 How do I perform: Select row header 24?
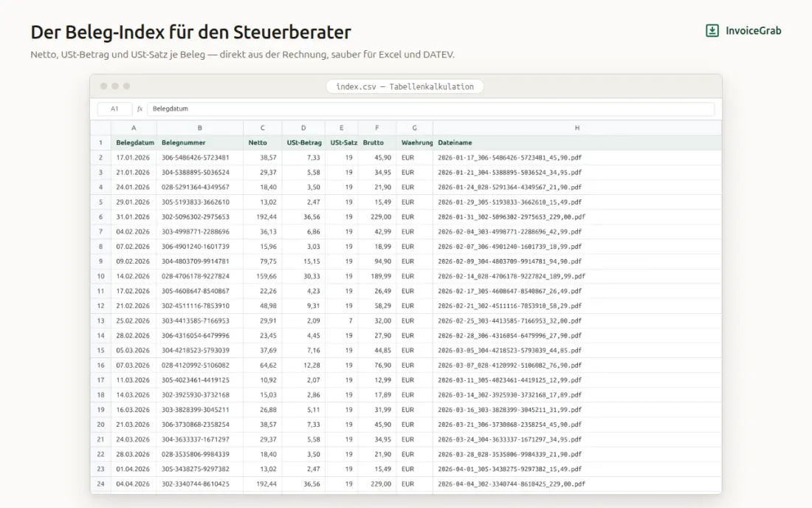click(100, 484)
